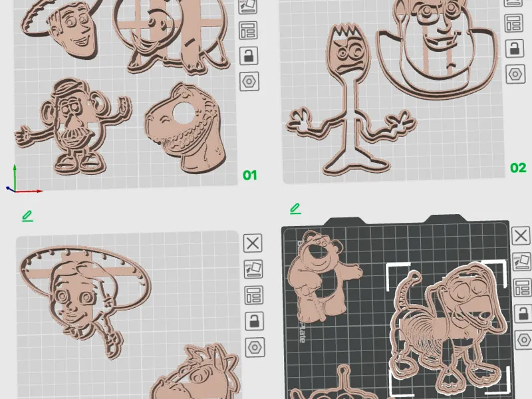The width and height of the screenshot is (532, 399).
Task: Remove the dark Slinky Dog plate
Action: pyautogui.click(x=521, y=235)
